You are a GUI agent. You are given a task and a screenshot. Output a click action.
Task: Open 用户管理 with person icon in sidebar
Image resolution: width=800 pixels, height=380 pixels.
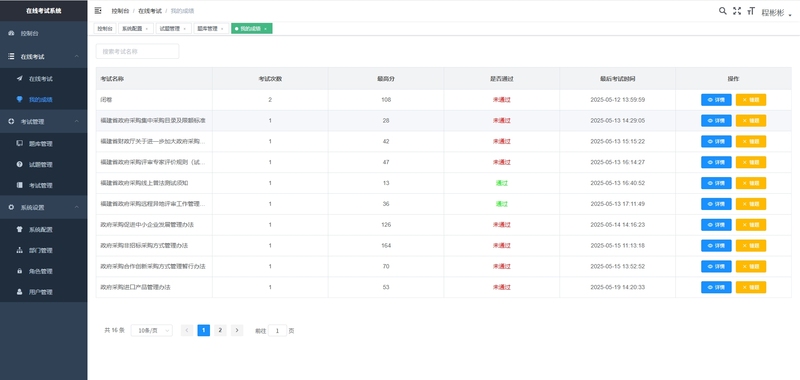[x=43, y=292]
